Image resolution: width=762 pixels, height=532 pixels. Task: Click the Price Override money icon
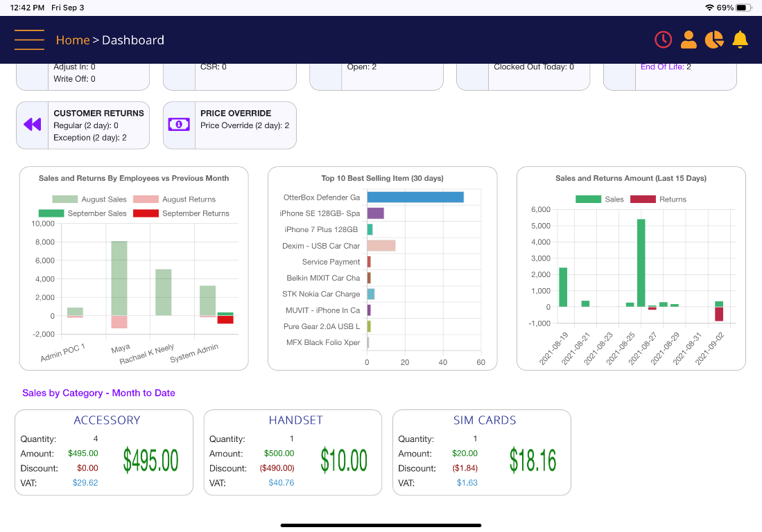(x=179, y=125)
